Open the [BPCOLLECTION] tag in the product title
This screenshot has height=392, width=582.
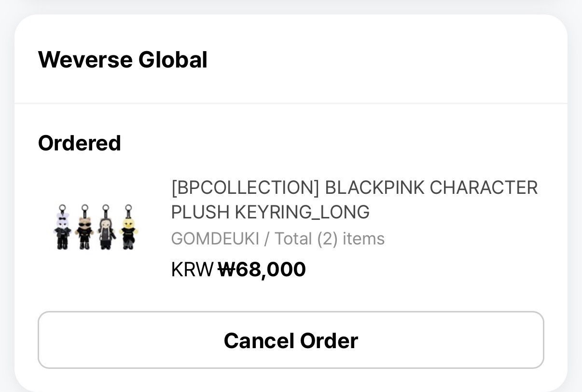pos(245,188)
